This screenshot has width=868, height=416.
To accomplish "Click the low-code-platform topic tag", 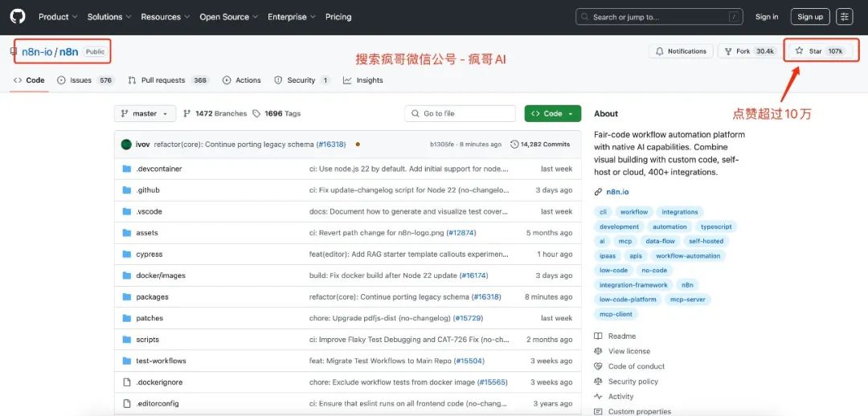I will (628, 300).
